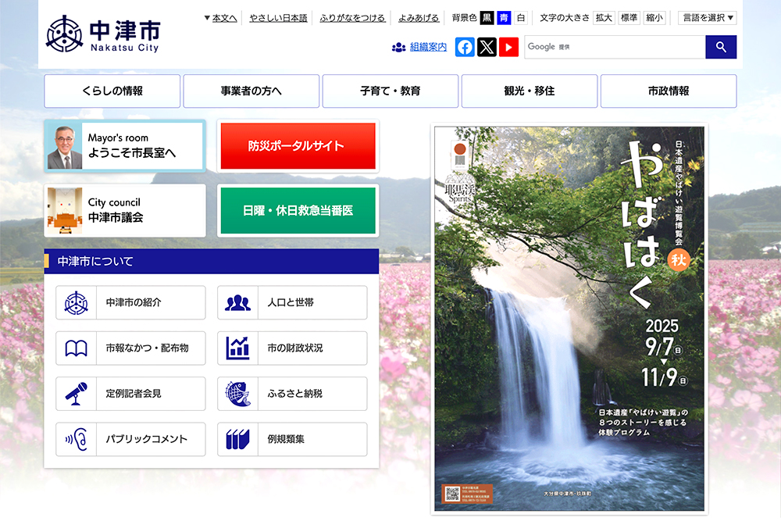Click the magnifying glass search button

click(720, 48)
